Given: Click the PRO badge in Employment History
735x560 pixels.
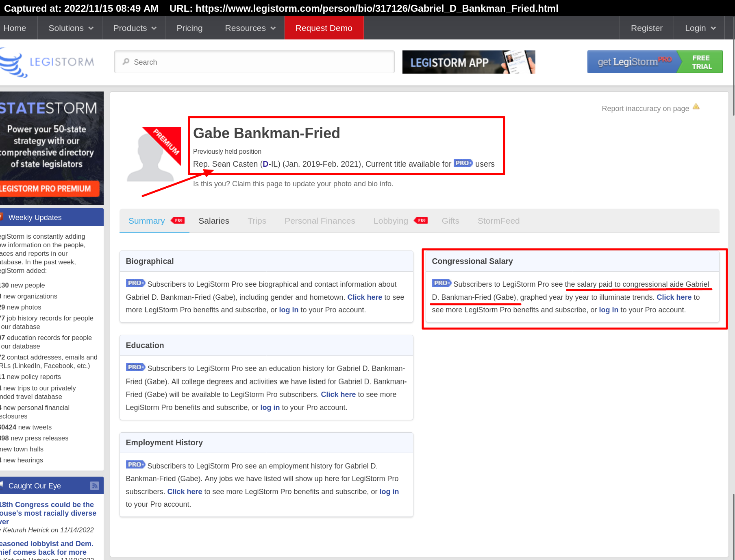Looking at the screenshot, I should (135, 464).
